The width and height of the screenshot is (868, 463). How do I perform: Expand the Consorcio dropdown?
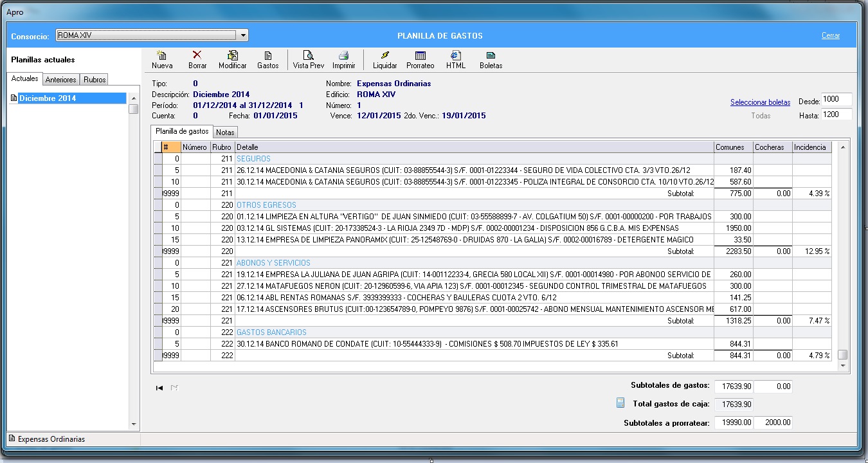[243, 35]
